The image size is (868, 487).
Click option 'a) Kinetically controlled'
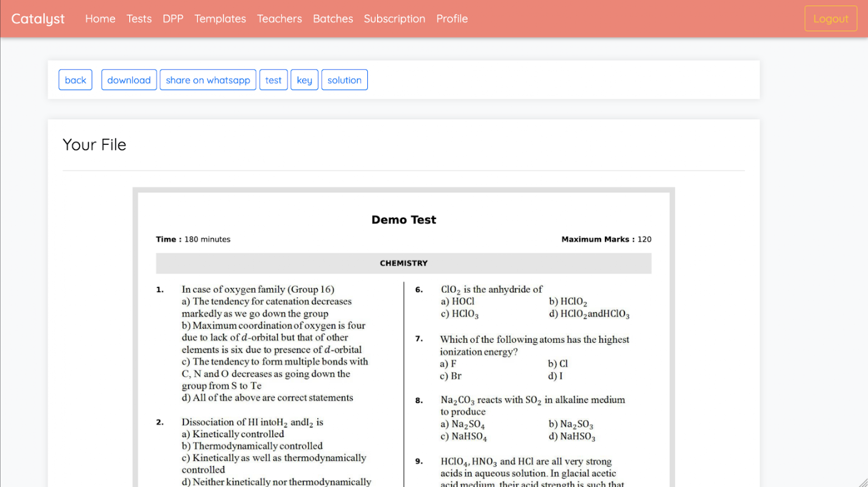[x=233, y=434]
